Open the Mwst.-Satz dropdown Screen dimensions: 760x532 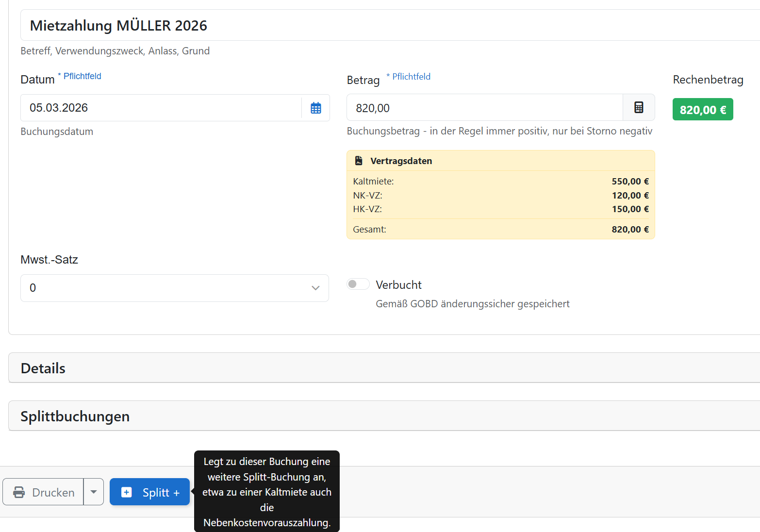coord(175,288)
